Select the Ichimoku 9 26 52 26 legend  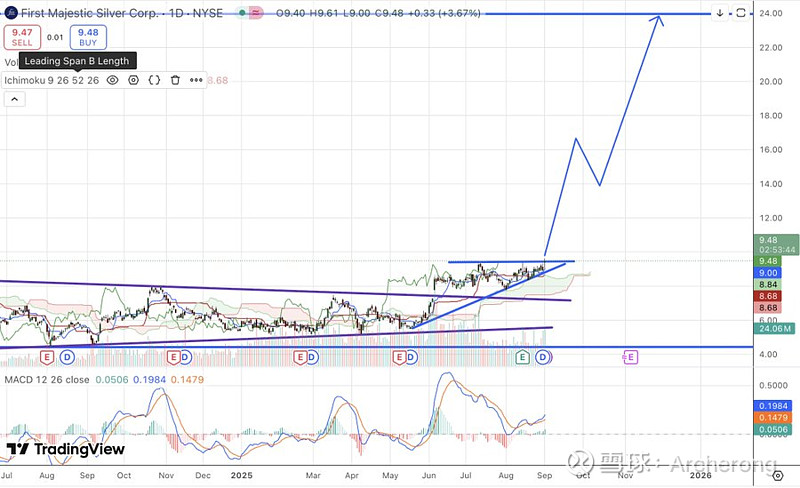coord(52,80)
